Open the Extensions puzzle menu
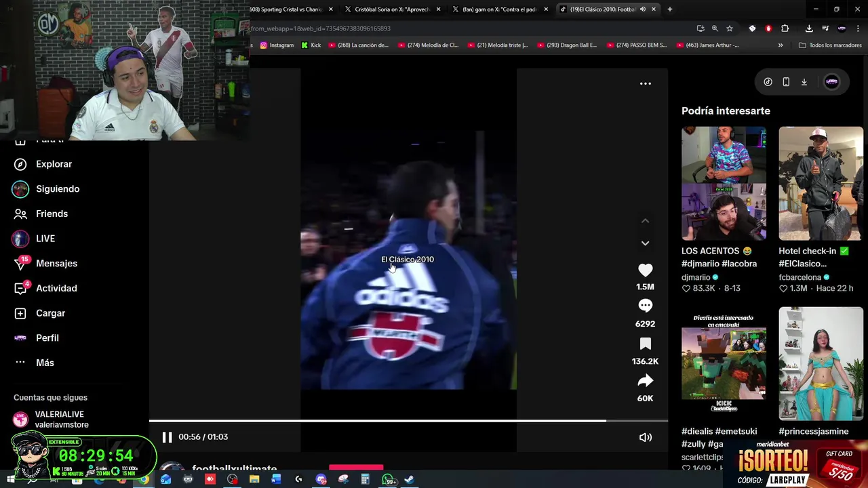 pyautogui.click(x=785, y=28)
